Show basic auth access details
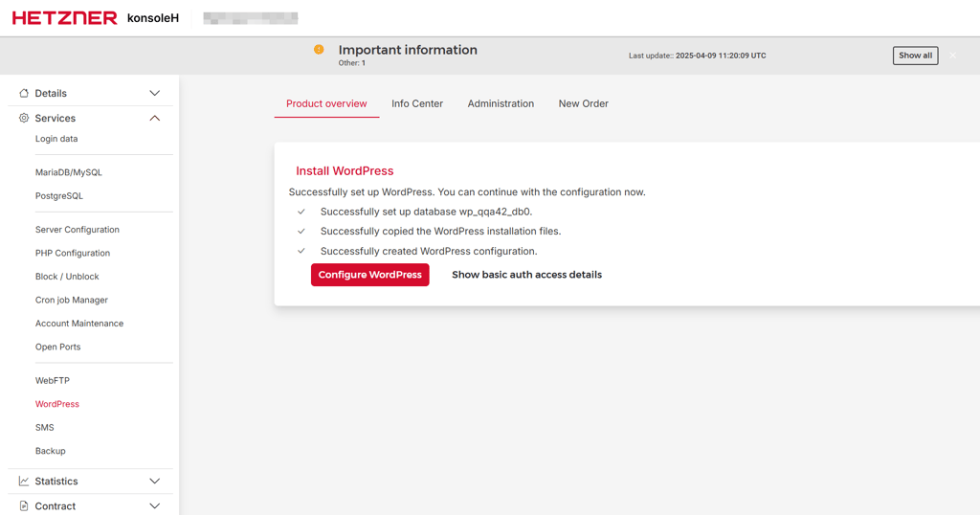 [527, 275]
